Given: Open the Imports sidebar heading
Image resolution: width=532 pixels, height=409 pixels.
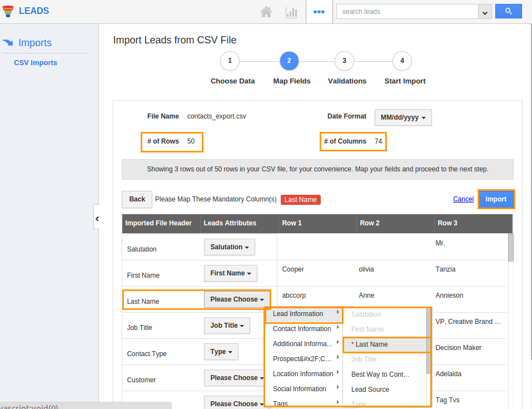Looking at the screenshot, I should point(35,43).
